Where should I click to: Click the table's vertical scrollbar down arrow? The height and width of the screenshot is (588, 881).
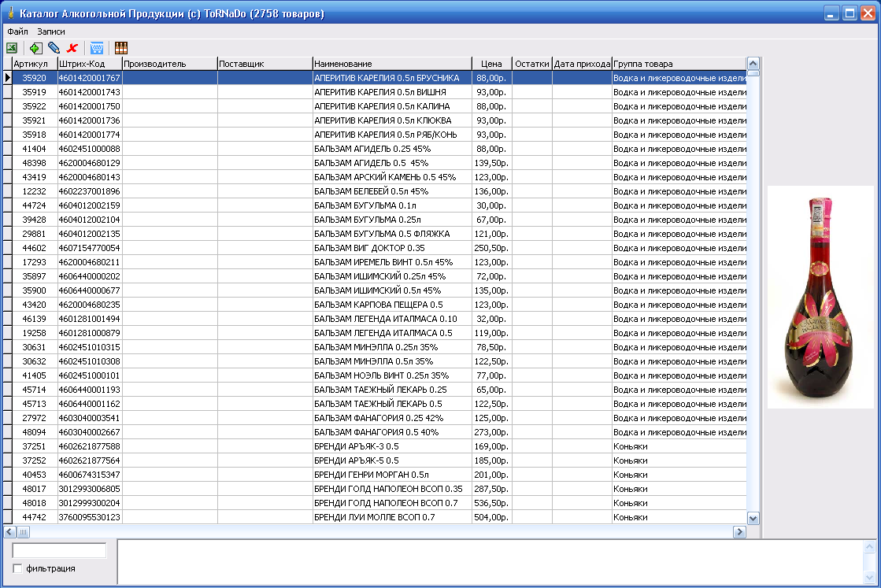(x=753, y=518)
